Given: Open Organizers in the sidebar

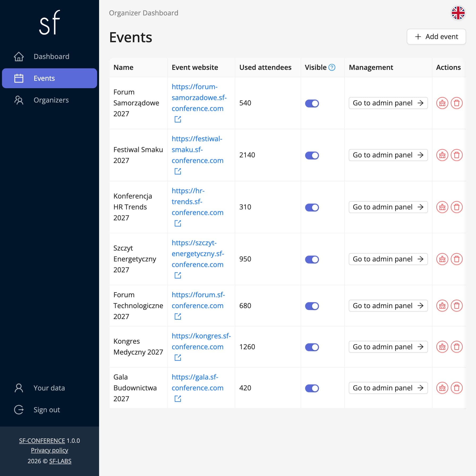Looking at the screenshot, I should (49, 100).
